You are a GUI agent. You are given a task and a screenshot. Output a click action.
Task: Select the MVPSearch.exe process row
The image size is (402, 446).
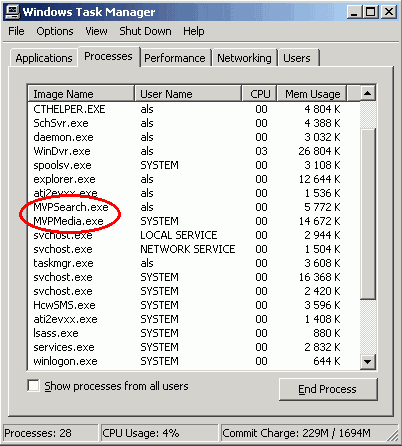pyautogui.click(x=194, y=207)
